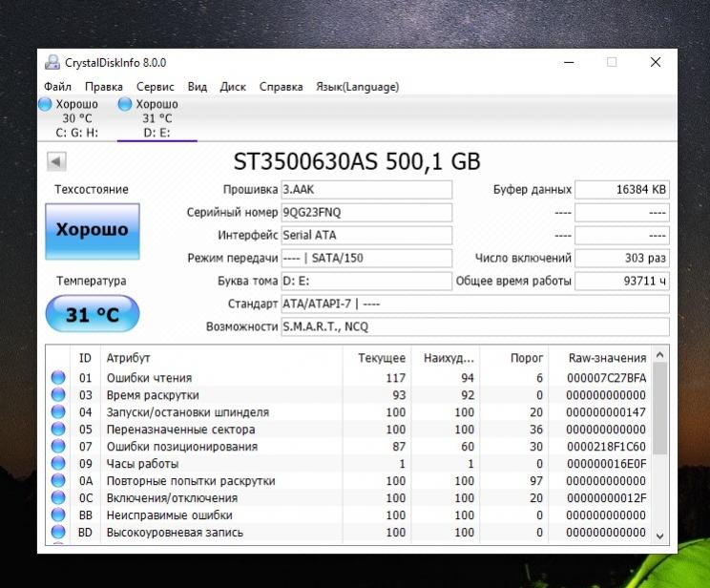Select the Часы работы attribute name
710x588 pixels.
(x=142, y=464)
